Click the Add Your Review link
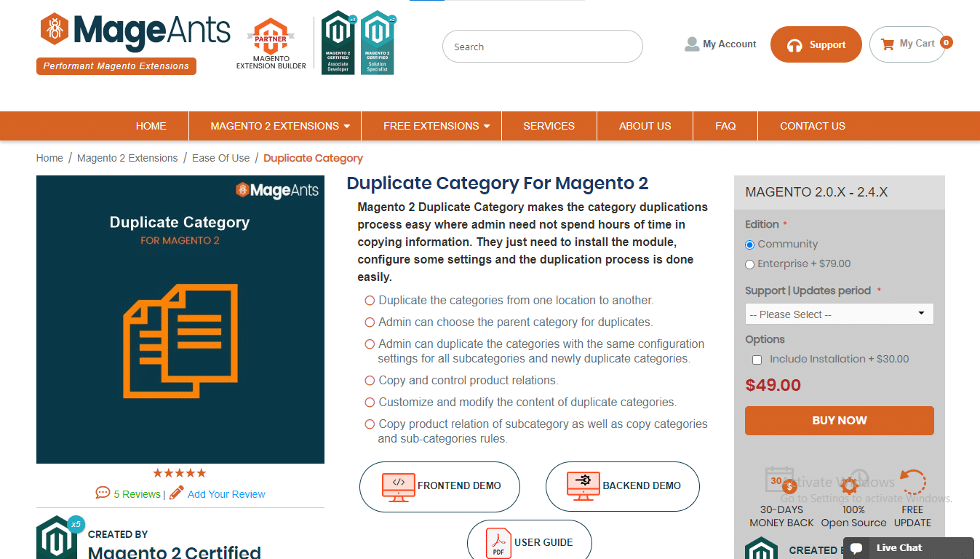Viewport: 980px width, 559px height. [x=226, y=494]
